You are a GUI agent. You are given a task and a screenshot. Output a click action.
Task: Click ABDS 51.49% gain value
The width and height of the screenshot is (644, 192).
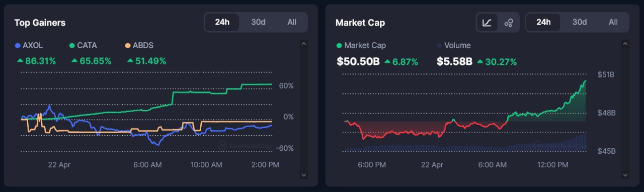tap(147, 61)
